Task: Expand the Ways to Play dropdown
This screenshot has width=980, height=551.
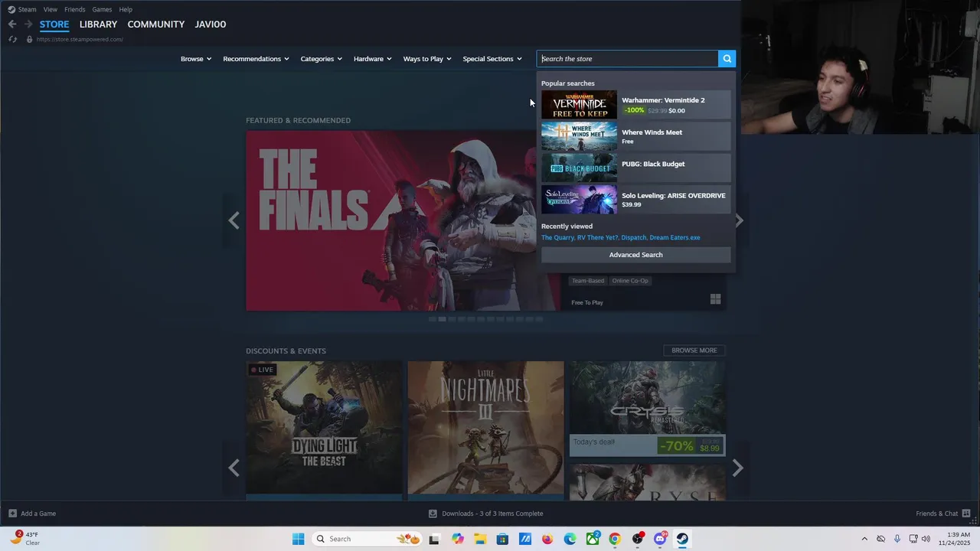Action: coord(427,59)
